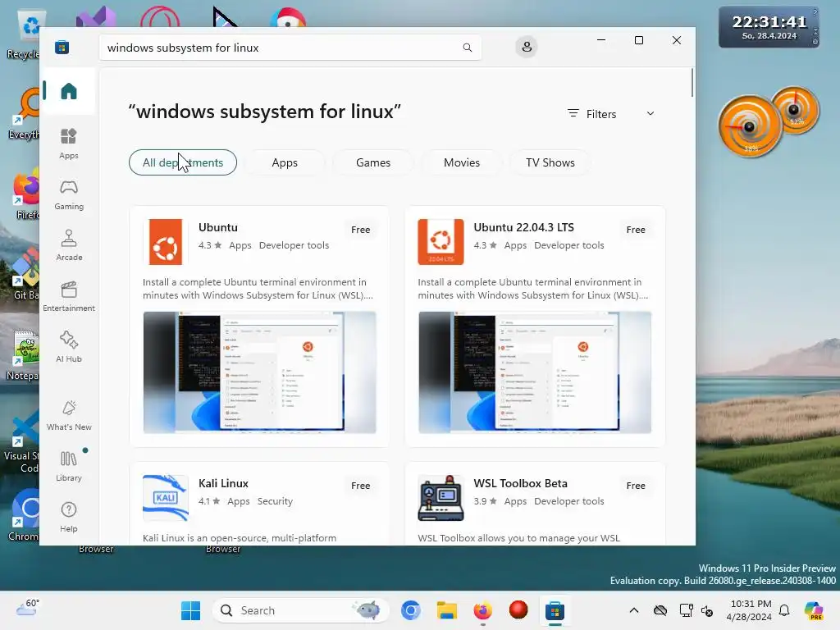The height and width of the screenshot is (630, 840).
Task: Select the Games filter tab
Action: click(x=373, y=162)
